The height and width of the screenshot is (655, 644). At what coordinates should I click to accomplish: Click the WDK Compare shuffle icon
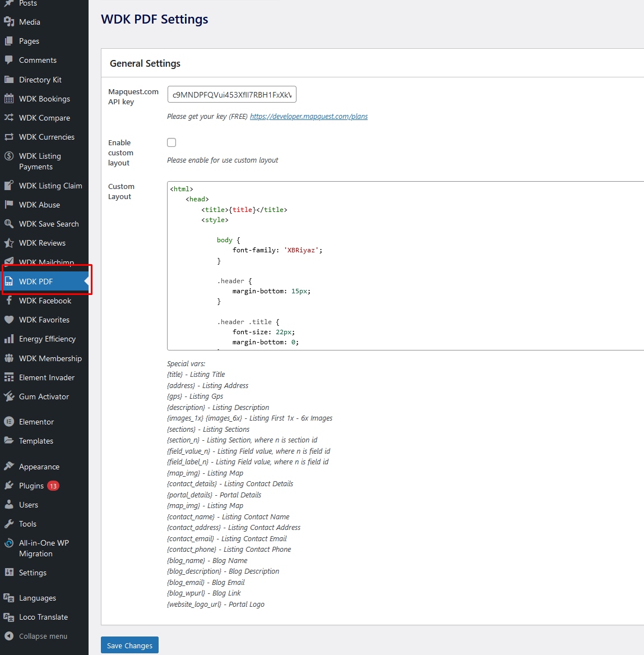pos(9,118)
